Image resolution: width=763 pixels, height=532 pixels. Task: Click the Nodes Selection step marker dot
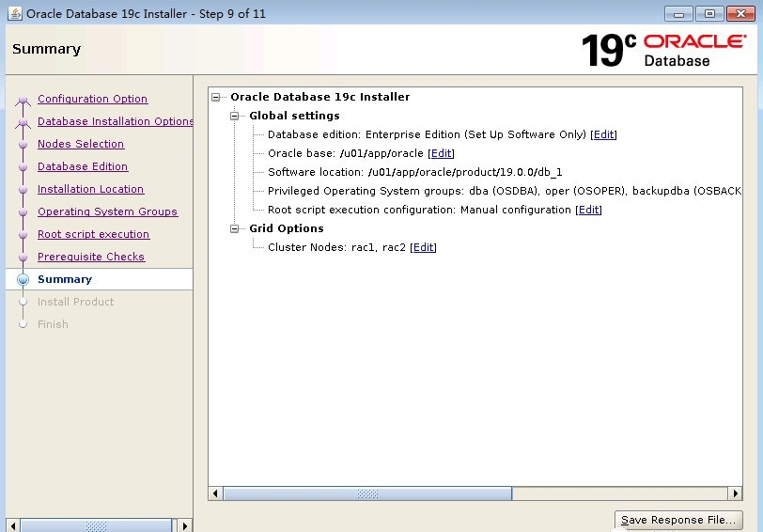23,145
